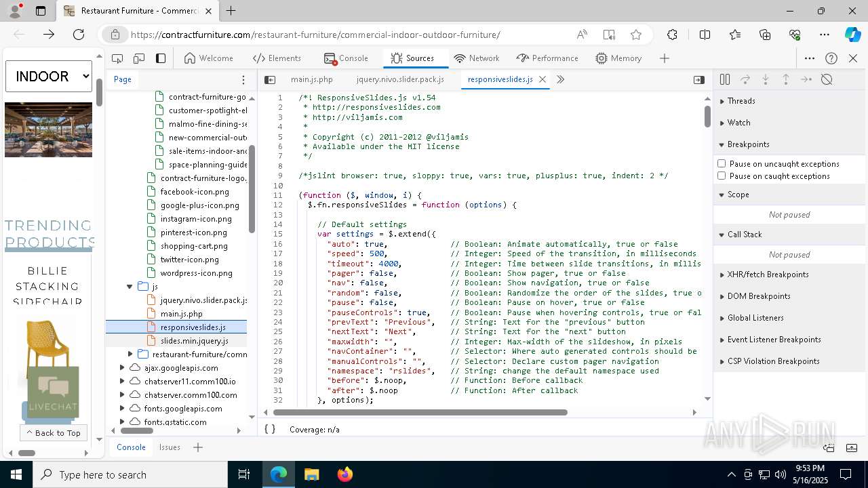Open the INDOOR category dropdown
The image size is (868, 488).
pos(49,76)
